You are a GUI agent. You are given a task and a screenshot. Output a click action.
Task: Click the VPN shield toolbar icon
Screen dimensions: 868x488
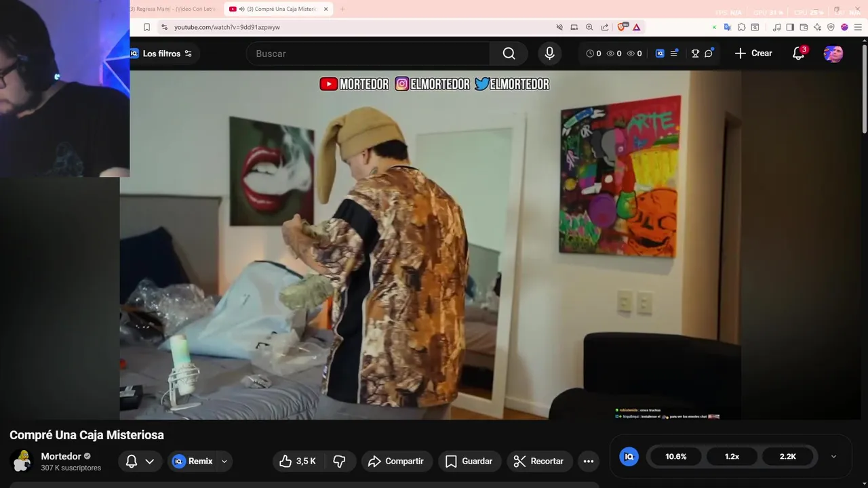pyautogui.click(x=831, y=27)
